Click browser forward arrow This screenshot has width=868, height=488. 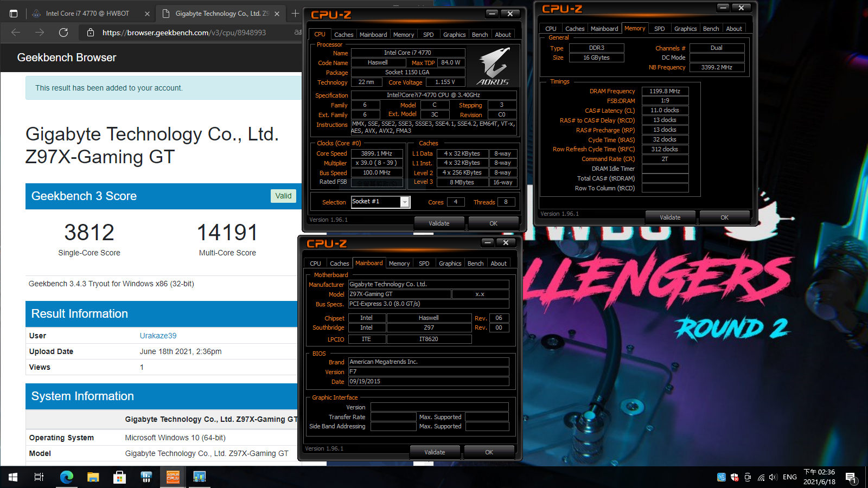tap(40, 33)
